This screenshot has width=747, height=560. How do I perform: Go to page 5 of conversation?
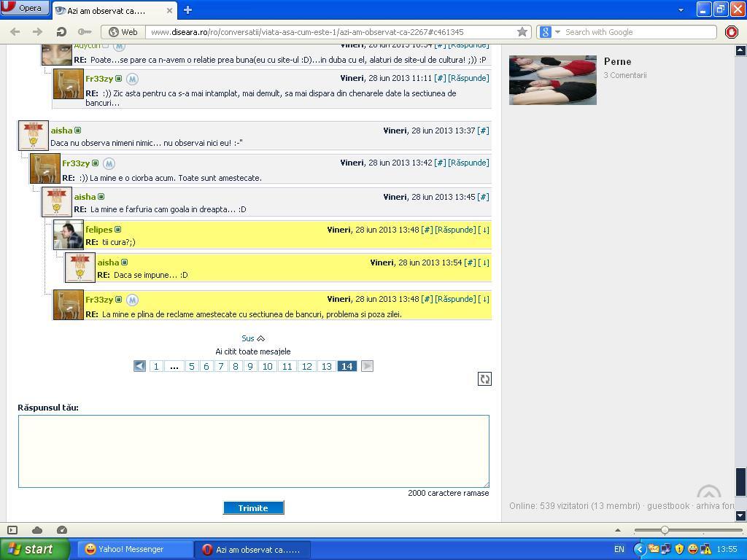[x=192, y=366]
